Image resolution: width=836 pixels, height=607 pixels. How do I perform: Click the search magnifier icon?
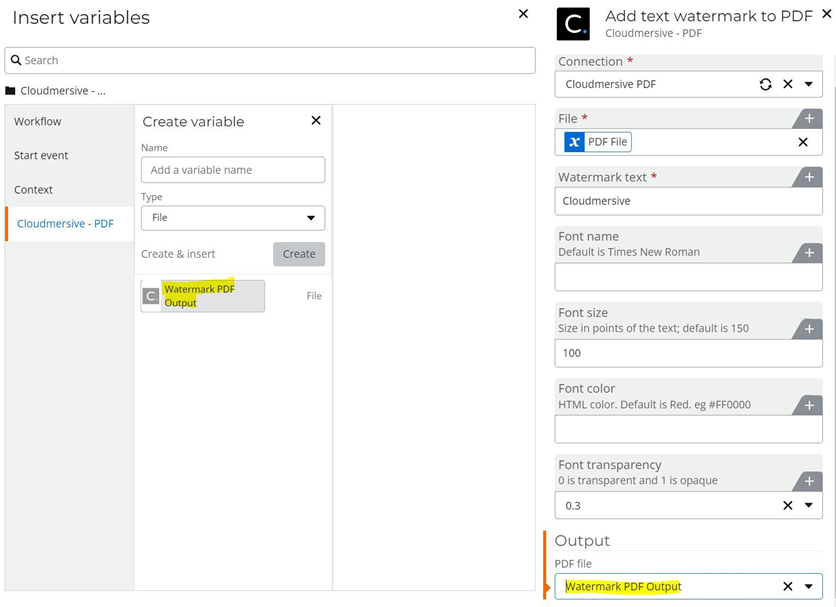pos(16,60)
